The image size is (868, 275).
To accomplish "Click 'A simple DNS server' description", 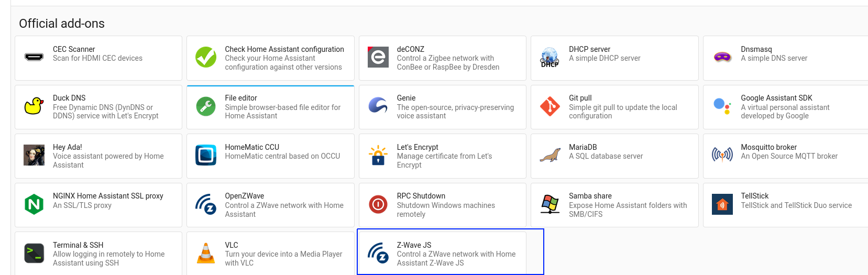I will coord(774,58).
